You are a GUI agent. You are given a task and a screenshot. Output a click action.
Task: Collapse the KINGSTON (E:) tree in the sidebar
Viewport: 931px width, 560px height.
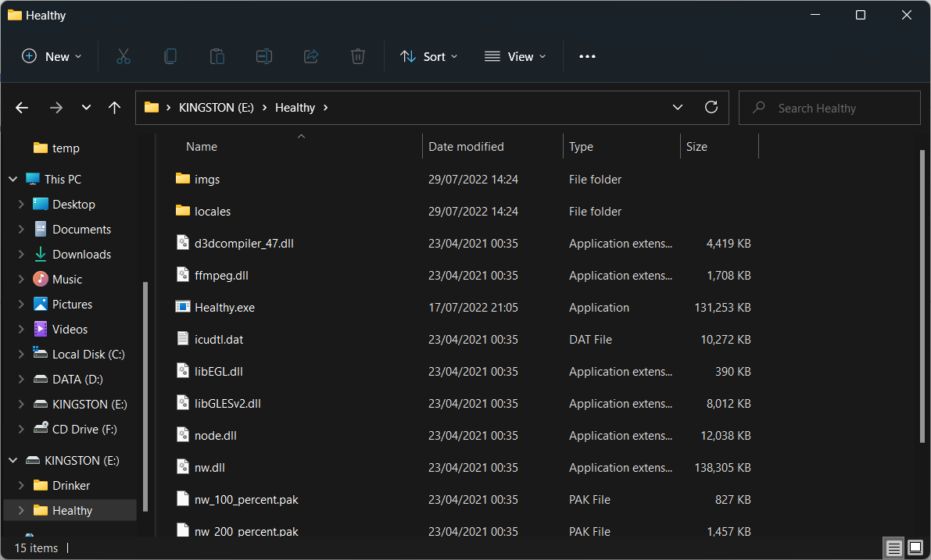pos(13,460)
